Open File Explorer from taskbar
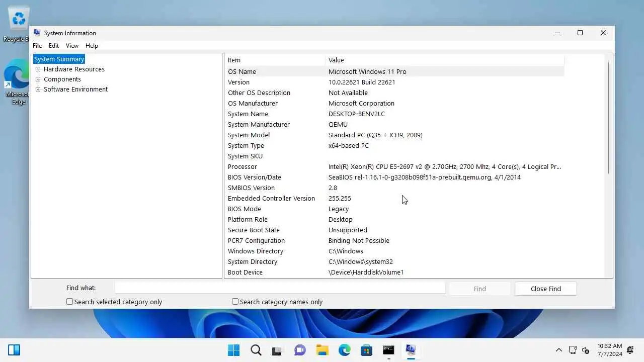 (x=322, y=350)
